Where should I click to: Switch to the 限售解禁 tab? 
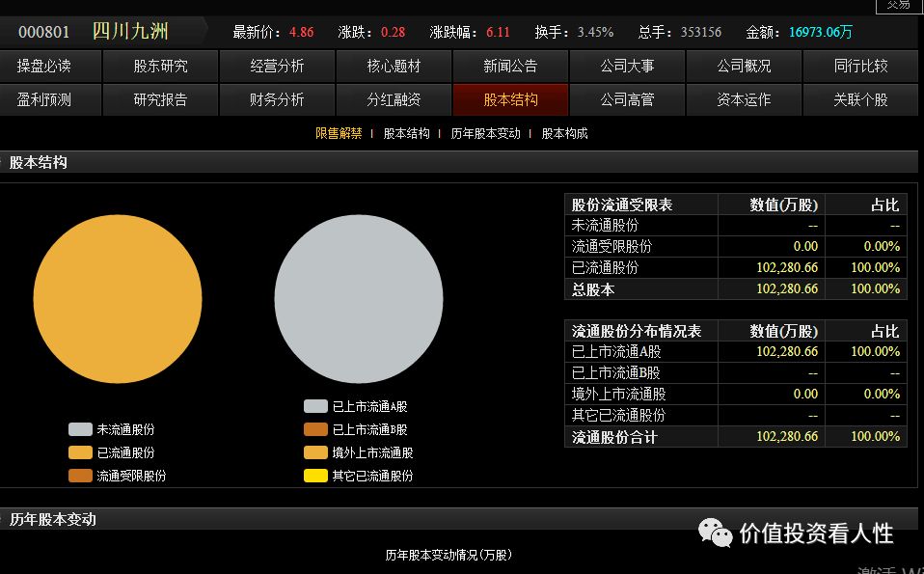(x=340, y=132)
